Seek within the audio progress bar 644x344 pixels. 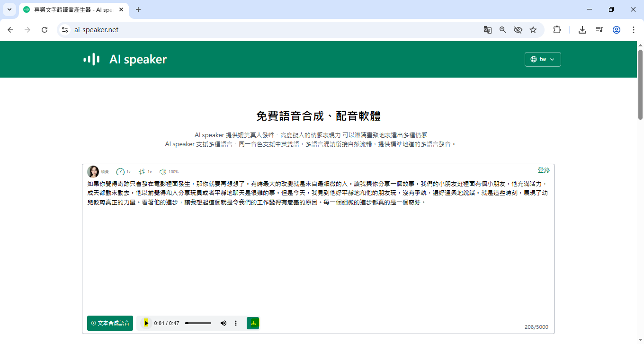(x=198, y=323)
